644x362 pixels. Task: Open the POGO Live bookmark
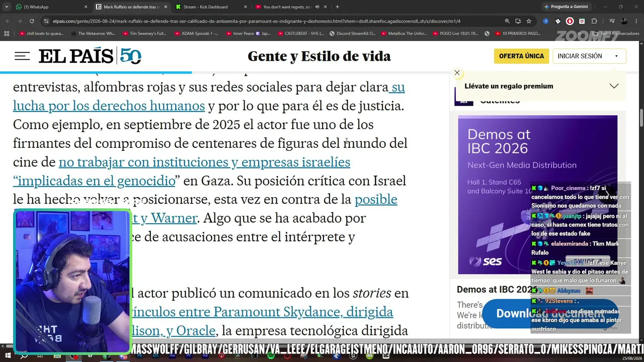click(x=455, y=33)
